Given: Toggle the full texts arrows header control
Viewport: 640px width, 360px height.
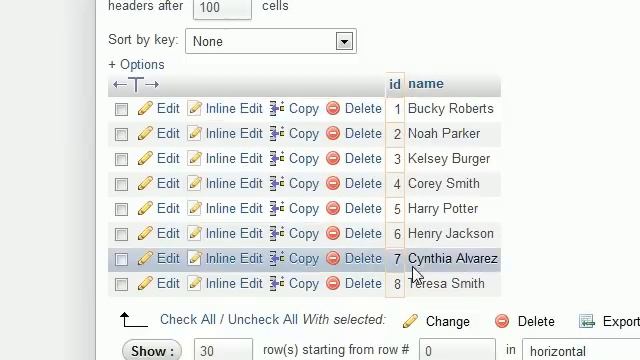Looking at the screenshot, I should [x=136, y=84].
